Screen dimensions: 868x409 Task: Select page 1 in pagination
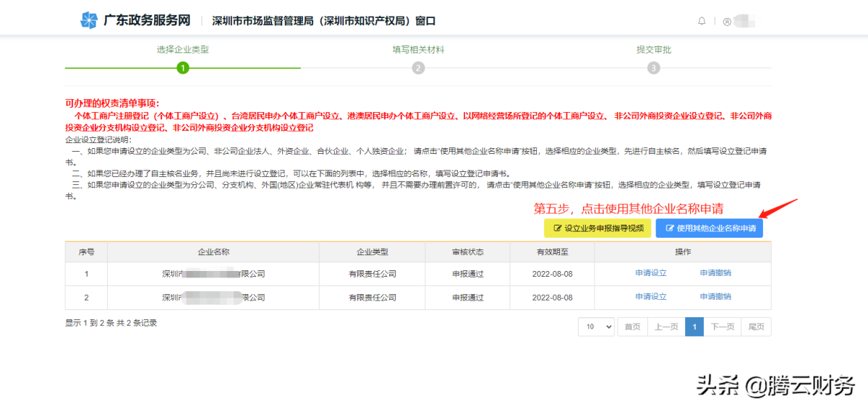[x=694, y=327]
